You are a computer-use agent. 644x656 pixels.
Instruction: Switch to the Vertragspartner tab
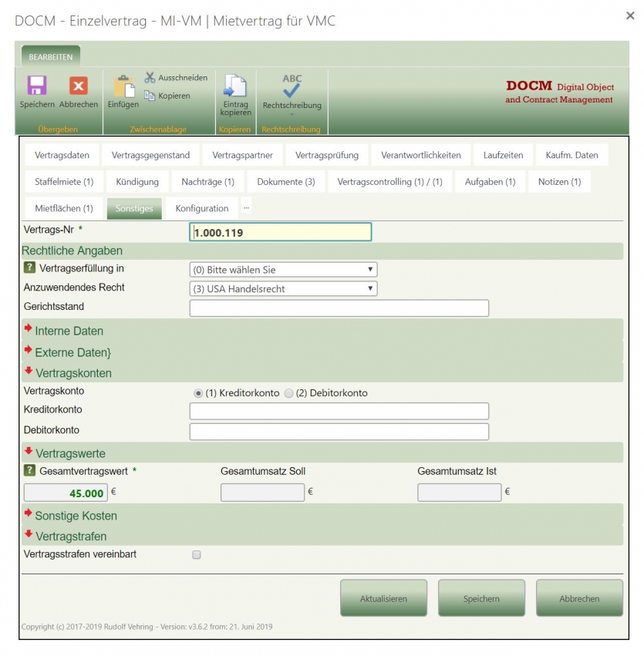(242, 155)
